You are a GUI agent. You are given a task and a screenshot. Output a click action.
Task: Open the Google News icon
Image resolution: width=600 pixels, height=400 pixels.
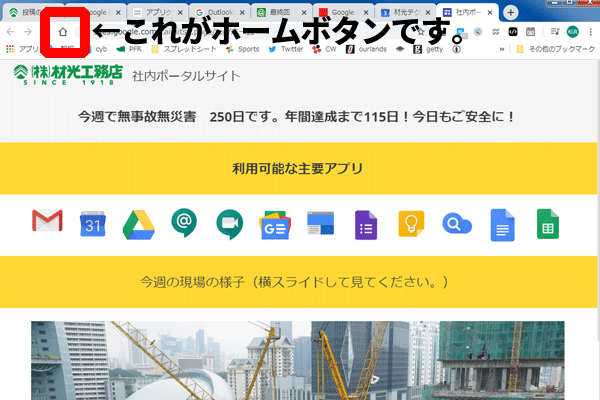[x=275, y=225]
